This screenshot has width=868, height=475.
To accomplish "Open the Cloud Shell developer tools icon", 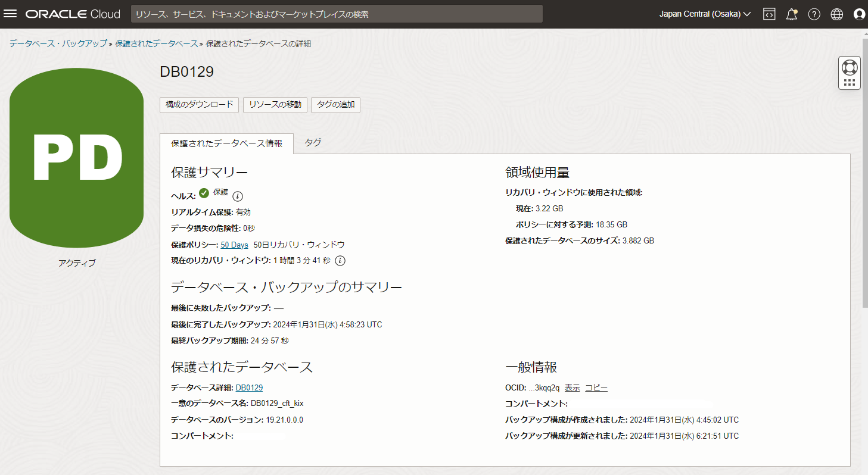I will coord(769,14).
